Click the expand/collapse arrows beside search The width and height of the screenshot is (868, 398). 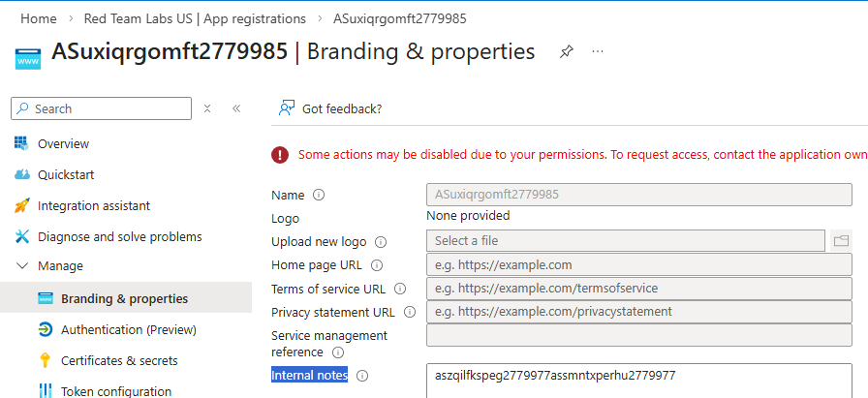[207, 108]
